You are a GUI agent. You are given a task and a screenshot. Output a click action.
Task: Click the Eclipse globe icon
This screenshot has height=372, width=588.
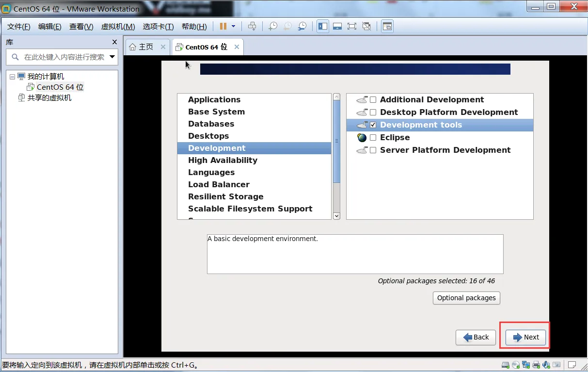(x=362, y=137)
